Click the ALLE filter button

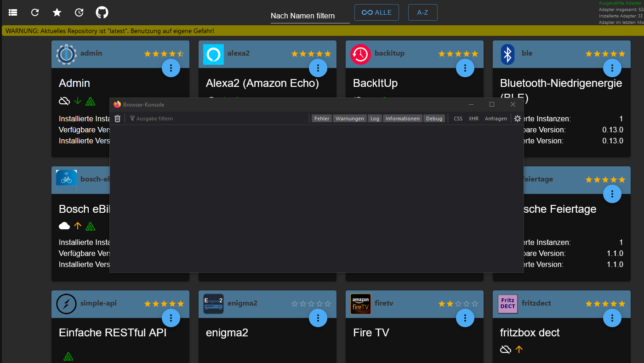click(376, 12)
